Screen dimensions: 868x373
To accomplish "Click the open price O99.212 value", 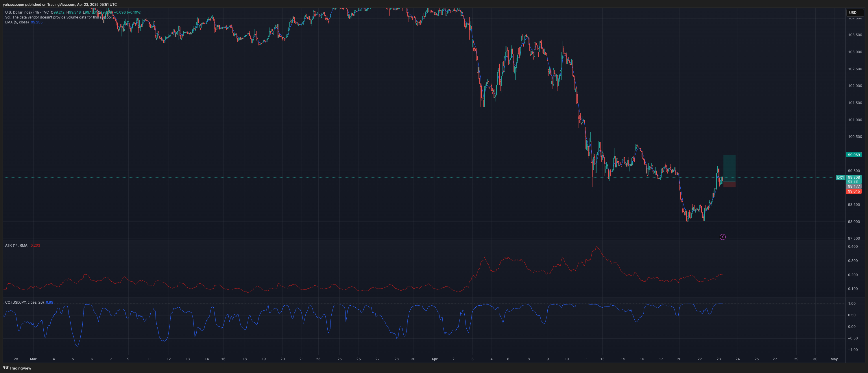I will (58, 12).
